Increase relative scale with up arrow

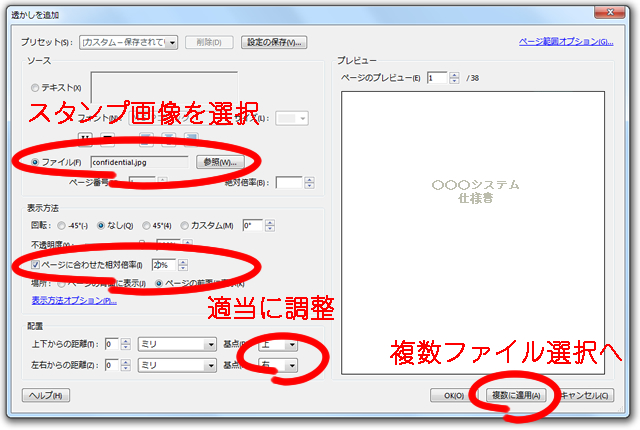point(183,262)
